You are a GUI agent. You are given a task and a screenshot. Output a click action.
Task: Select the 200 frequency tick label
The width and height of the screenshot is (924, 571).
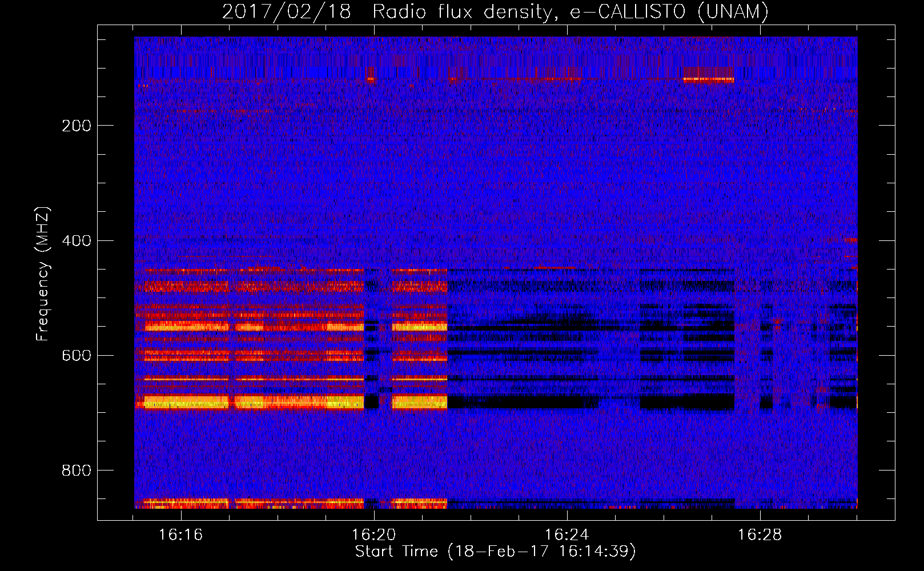(x=77, y=126)
